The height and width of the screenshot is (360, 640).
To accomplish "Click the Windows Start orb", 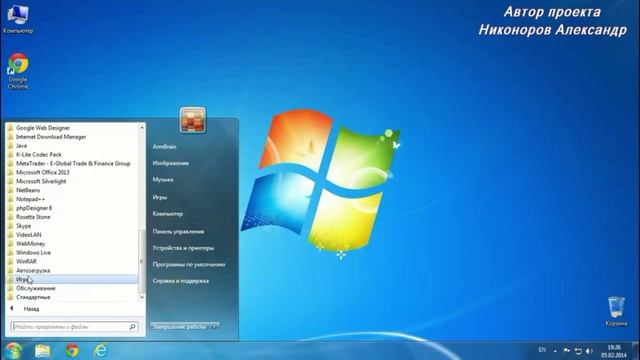I will [x=13, y=351].
